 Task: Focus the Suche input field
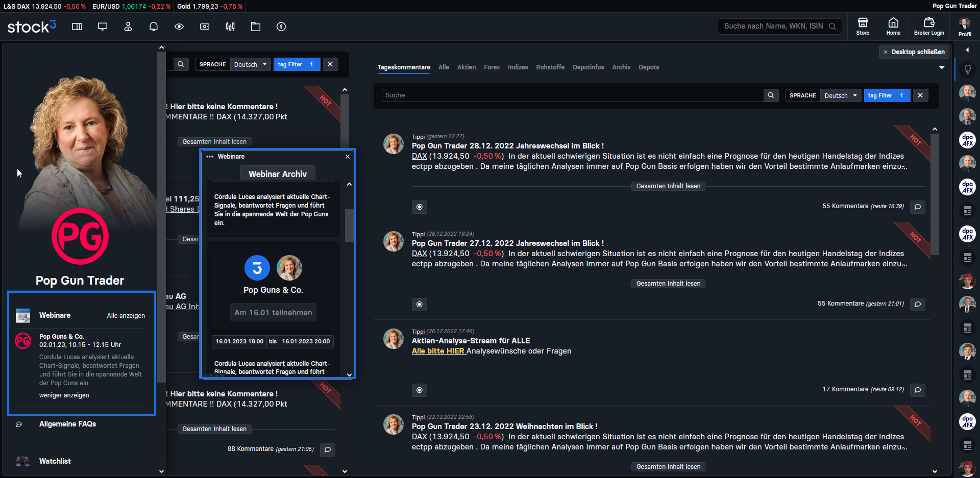point(573,96)
